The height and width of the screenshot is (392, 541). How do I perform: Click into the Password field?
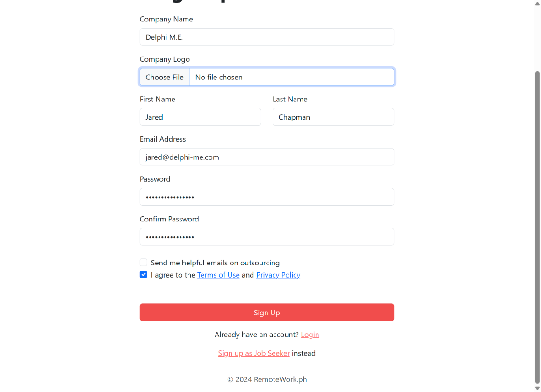(x=267, y=197)
